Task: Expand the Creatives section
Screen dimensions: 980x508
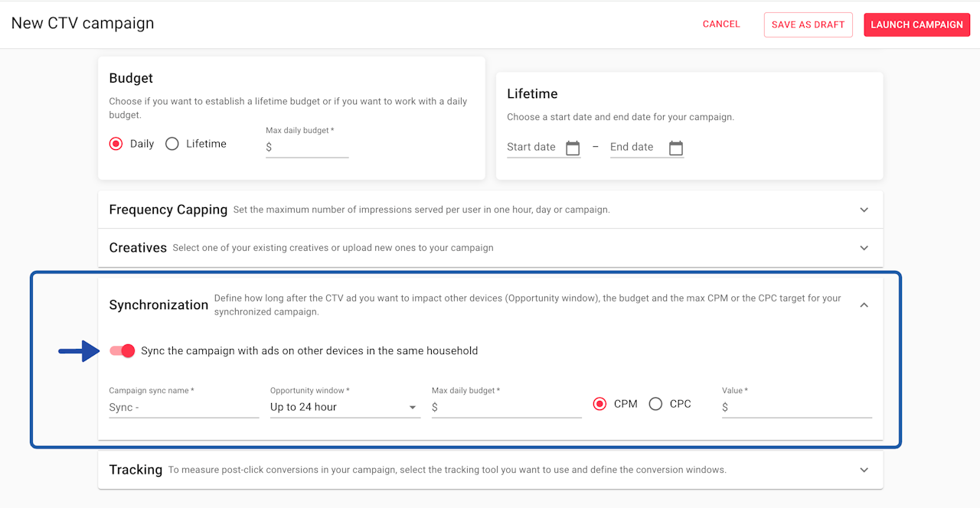Action: [x=864, y=248]
